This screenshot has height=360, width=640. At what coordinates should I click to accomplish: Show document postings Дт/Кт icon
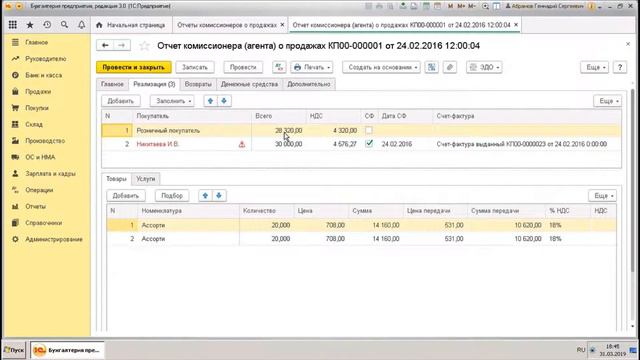tap(279, 67)
